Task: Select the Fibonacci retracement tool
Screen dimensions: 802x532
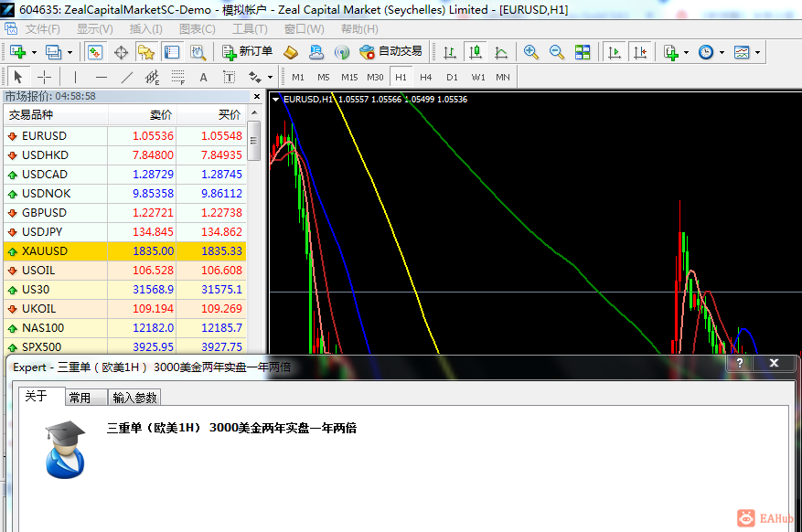Action: (x=178, y=77)
